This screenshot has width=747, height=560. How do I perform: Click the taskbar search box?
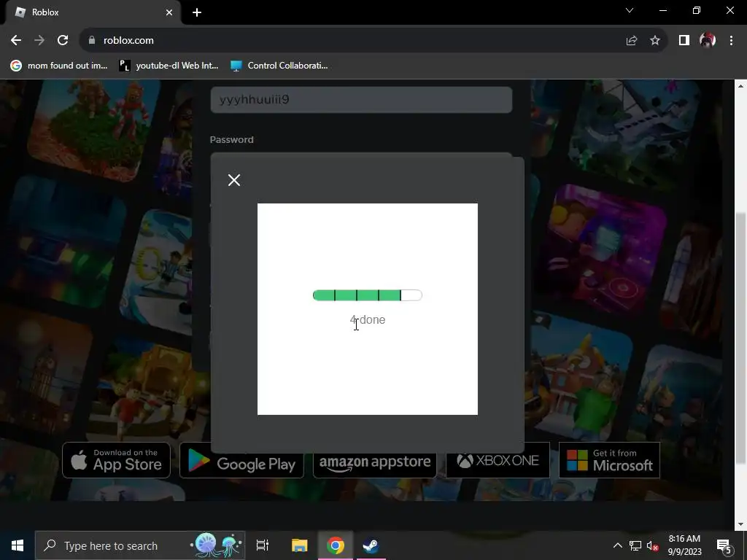click(141, 545)
